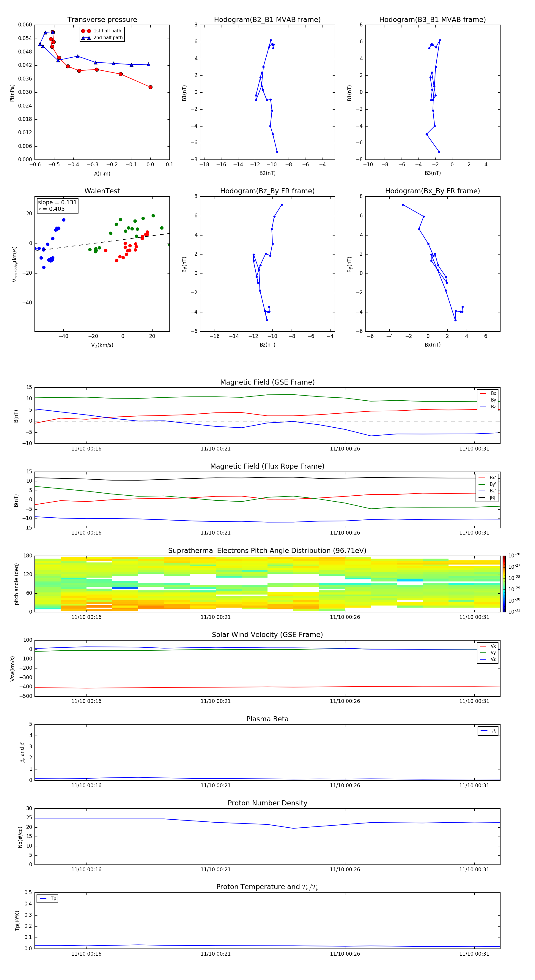
Task: Click the "V_remaining(km/s)" y-axis label
Action: pyautogui.click(x=15, y=264)
